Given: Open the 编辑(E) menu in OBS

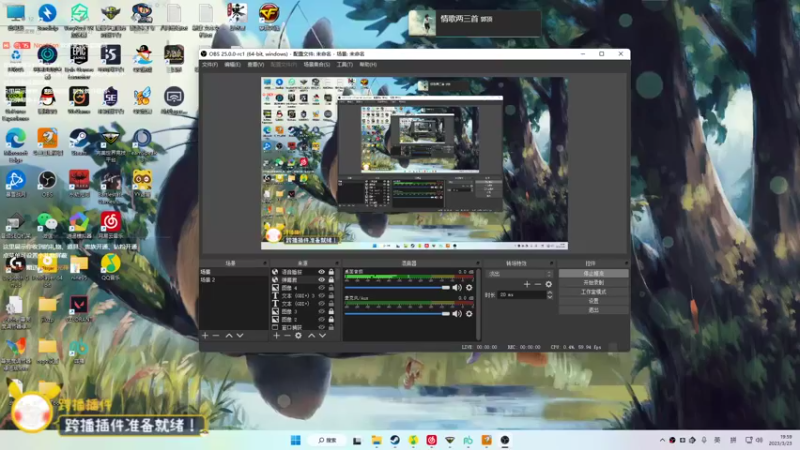Looking at the screenshot, I should click(232, 65).
